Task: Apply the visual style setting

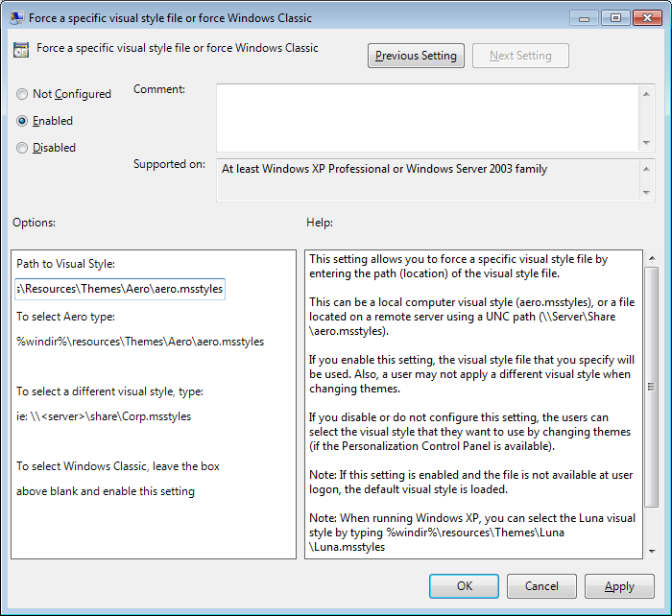Action: point(619,585)
